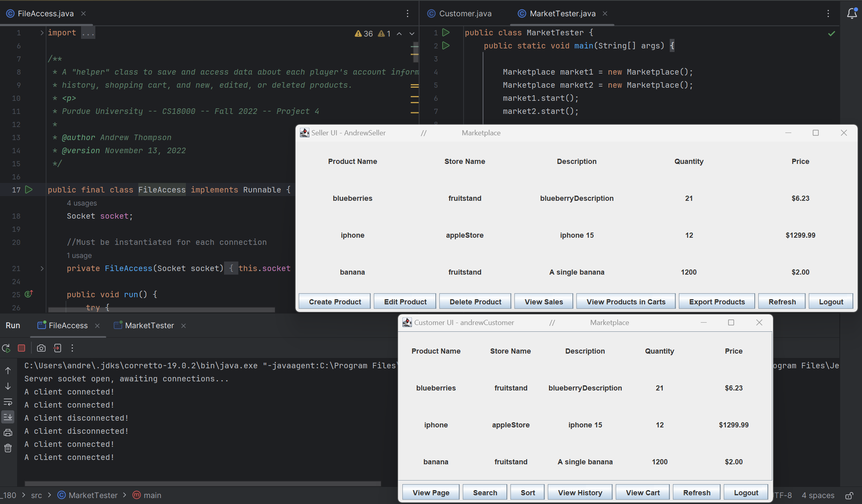The height and width of the screenshot is (504, 862).
Task: Open FileAccess editor tab options menu
Action: click(408, 13)
